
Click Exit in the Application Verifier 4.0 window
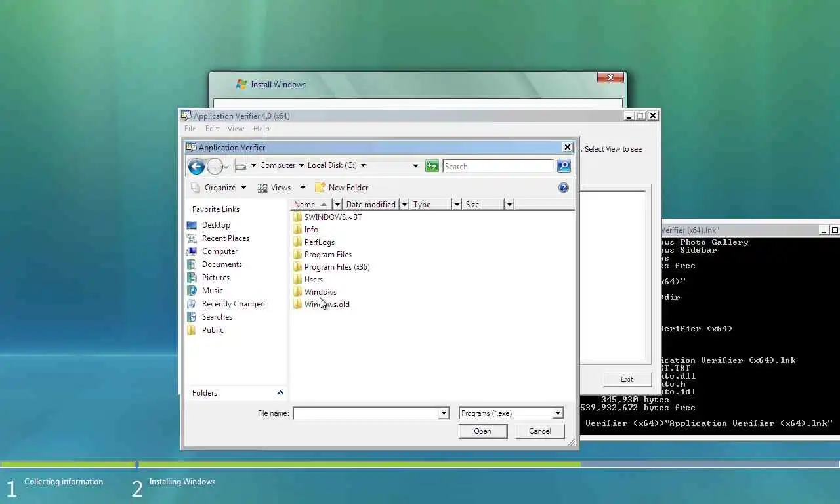(627, 379)
